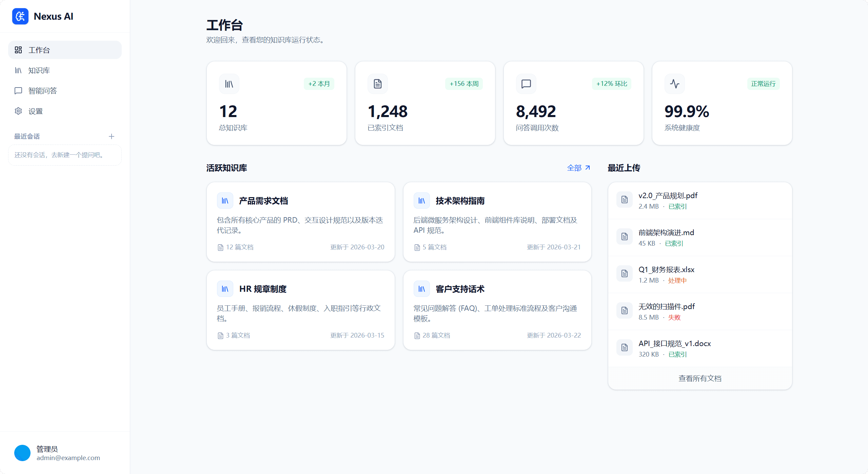Click the 技术架构指南 knowledge base icon

point(421,201)
